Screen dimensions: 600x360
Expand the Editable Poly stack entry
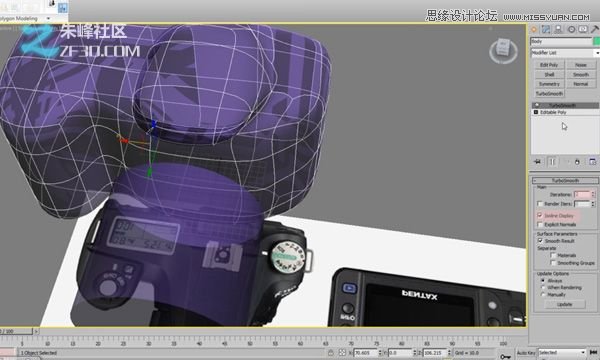pos(536,112)
